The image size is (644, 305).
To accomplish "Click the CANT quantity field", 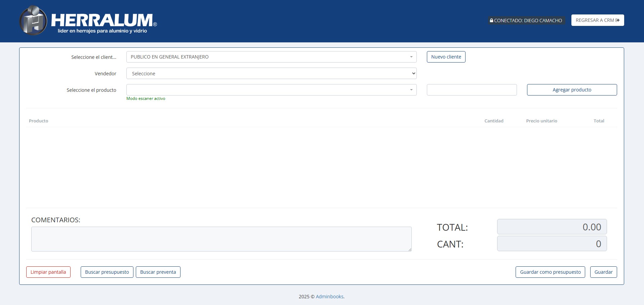I will pyautogui.click(x=552, y=243).
